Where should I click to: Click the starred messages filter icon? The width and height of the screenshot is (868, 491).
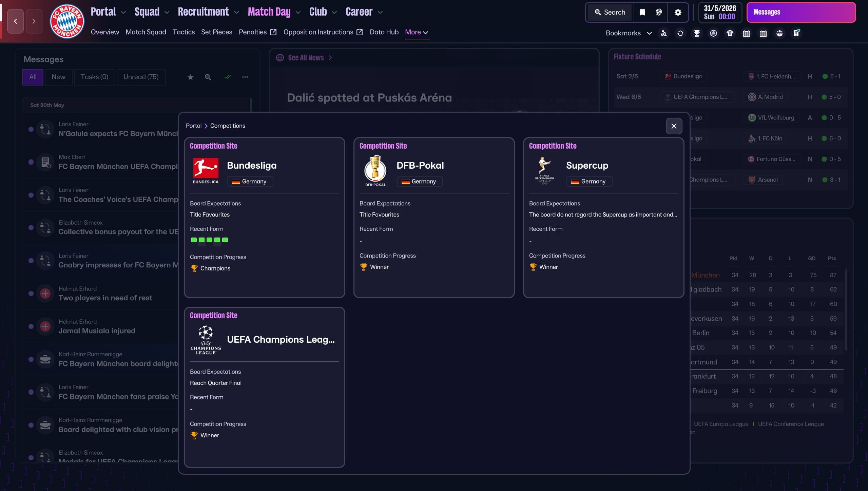[x=191, y=77]
